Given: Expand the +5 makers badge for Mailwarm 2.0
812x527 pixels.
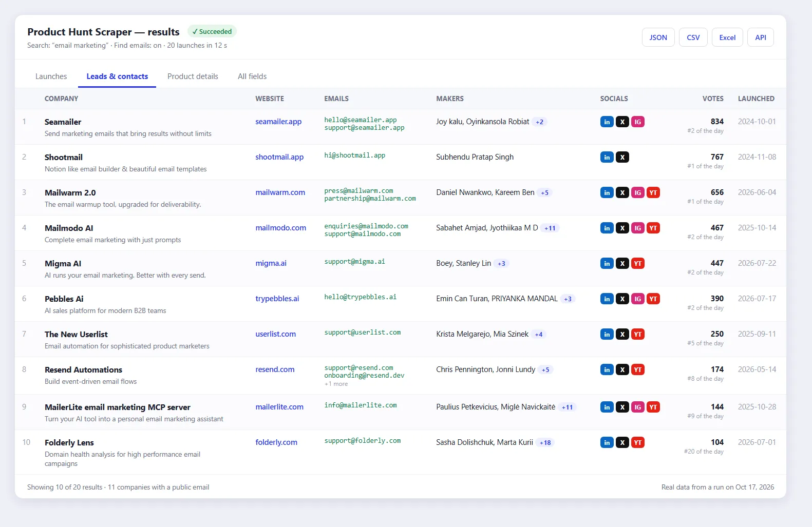Looking at the screenshot, I should pyautogui.click(x=545, y=193).
